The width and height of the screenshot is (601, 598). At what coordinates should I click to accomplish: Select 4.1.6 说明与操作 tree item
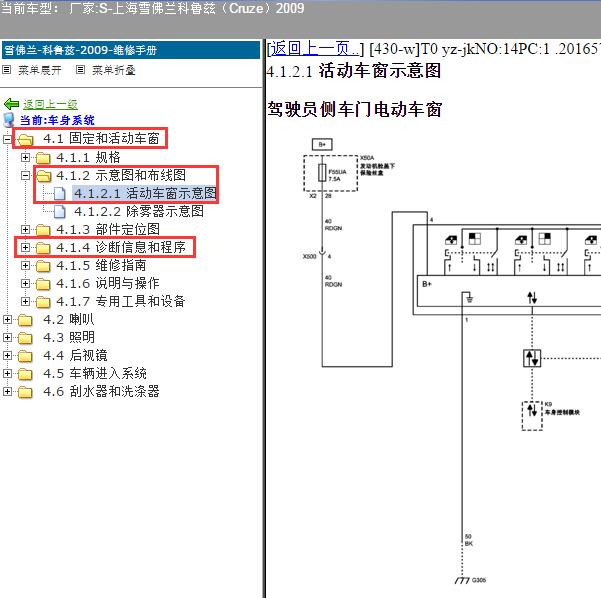pyautogui.click(x=108, y=283)
